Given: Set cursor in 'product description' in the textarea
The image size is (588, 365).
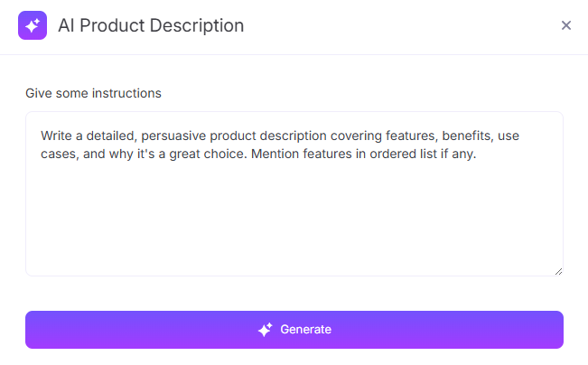Looking at the screenshot, I should click(268, 136).
